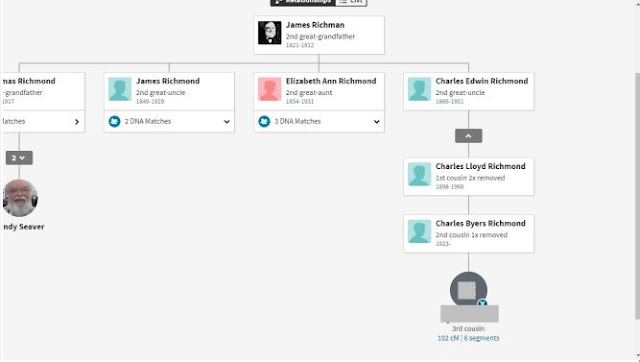Image resolution: width=640 pixels, height=362 pixels.
Task: Select Elizabeth Ann Richmond's pink silhouette avatar
Action: (x=270, y=89)
